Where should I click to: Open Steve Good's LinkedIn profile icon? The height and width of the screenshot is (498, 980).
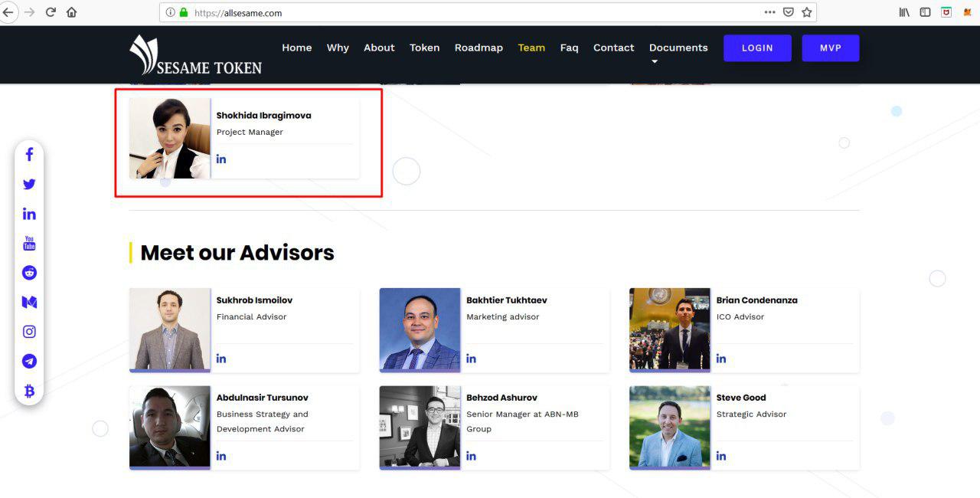click(x=721, y=456)
